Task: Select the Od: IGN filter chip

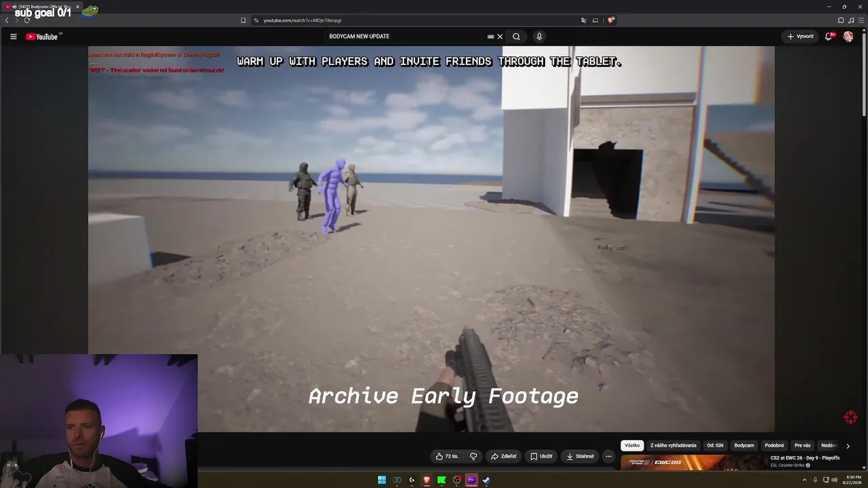Action: 715,445
